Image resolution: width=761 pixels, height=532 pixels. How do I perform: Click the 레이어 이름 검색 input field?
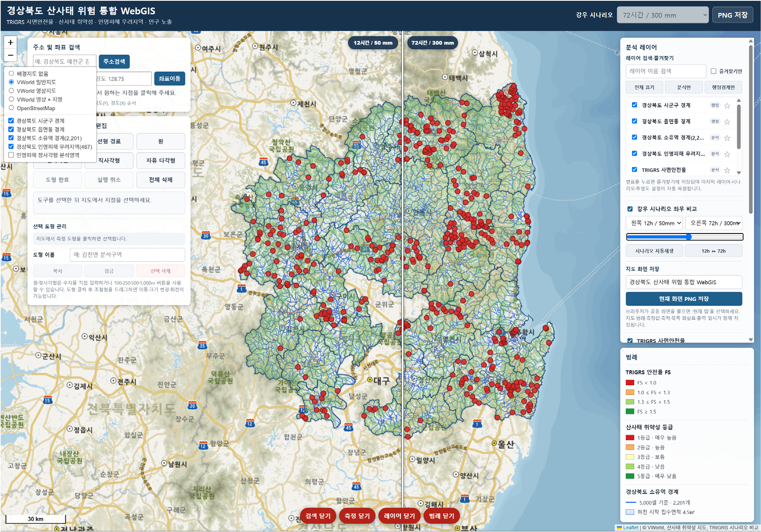pos(666,71)
